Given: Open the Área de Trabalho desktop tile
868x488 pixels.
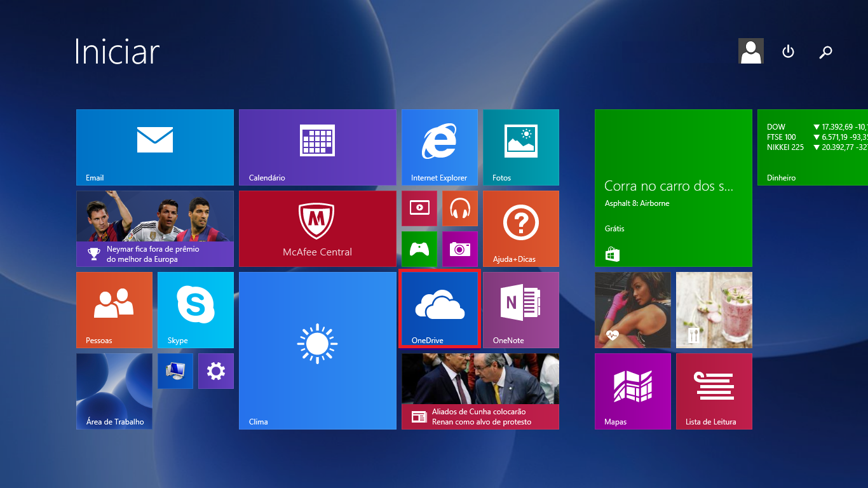Looking at the screenshot, I should (x=114, y=391).
